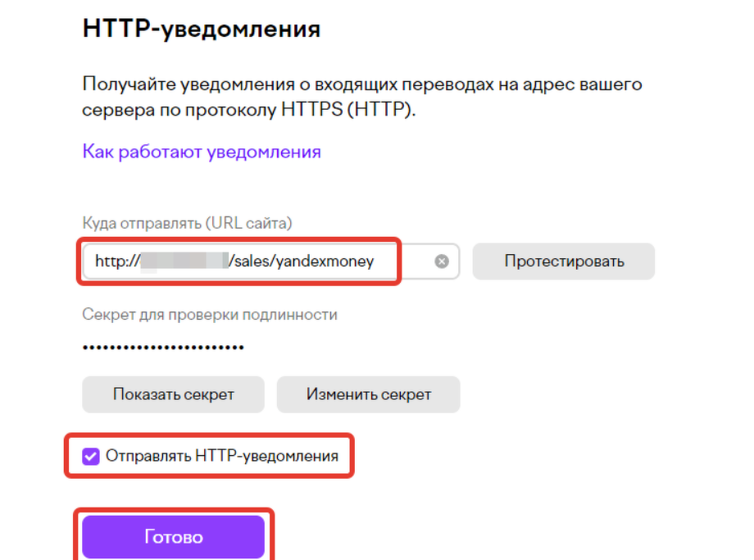Viewport: 754px width, 560px height.
Task: Click the 'HTTPS (HTTP)' text in the description
Action: tap(348, 110)
